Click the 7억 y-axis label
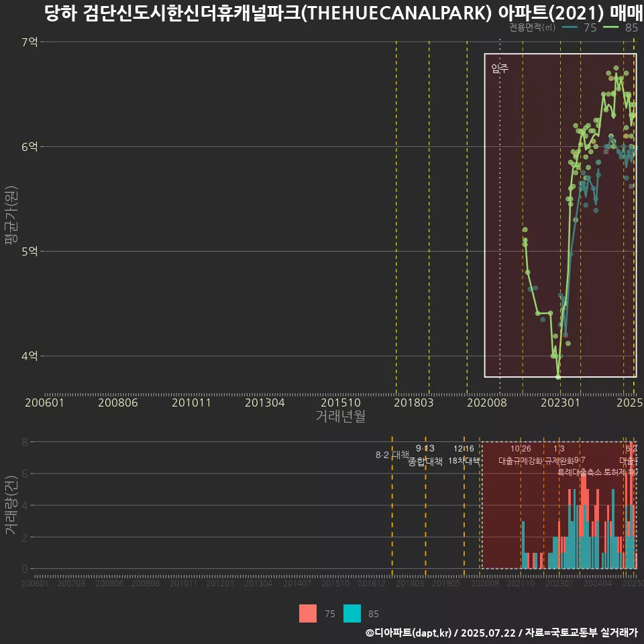Viewport: 644px width, 644px height. click(x=30, y=42)
